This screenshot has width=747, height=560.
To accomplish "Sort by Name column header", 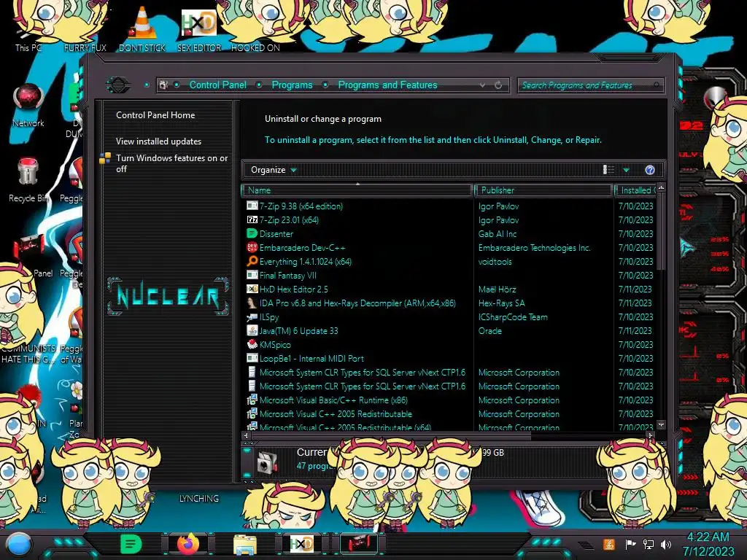I will pos(357,190).
